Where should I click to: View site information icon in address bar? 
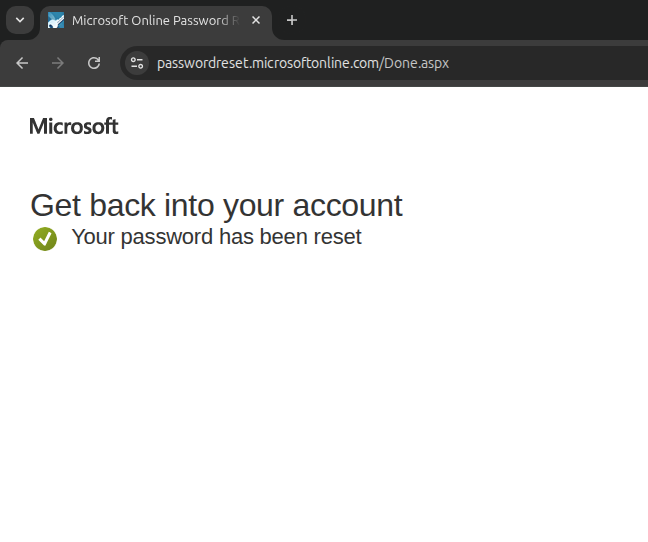(x=138, y=63)
